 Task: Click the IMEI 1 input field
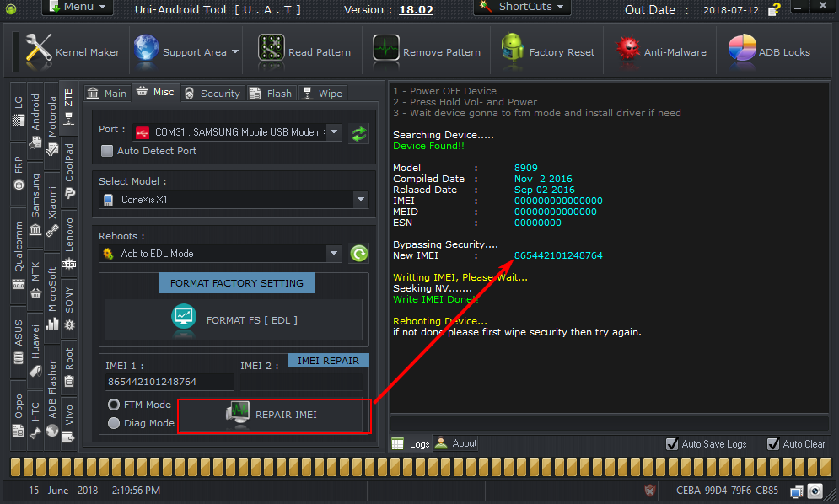coord(169,382)
